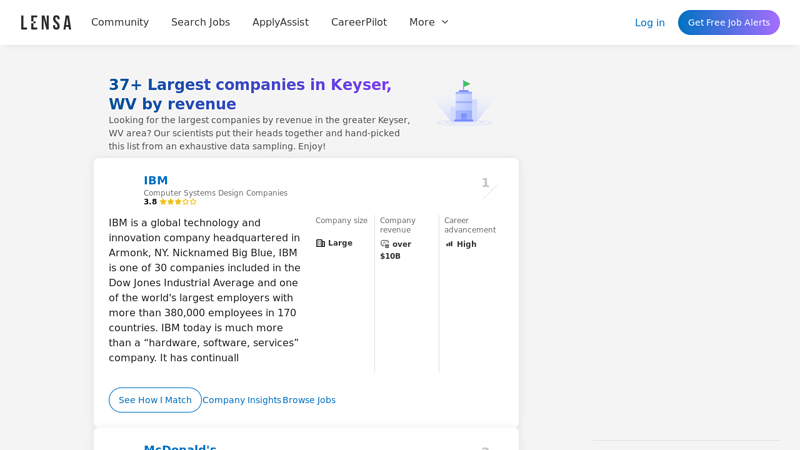This screenshot has height=450, width=800.
Task: Click the '37+ Largest companies in Keyser' heading
Action: click(x=250, y=94)
